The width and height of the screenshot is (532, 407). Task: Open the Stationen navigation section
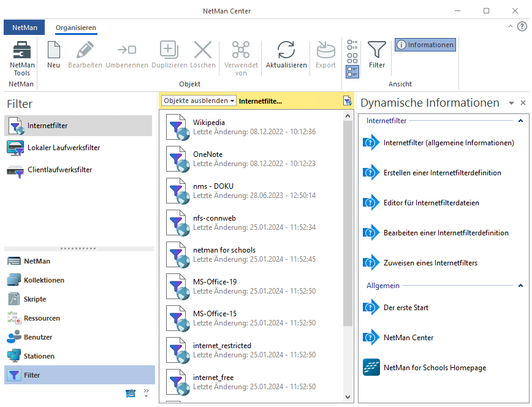click(39, 356)
